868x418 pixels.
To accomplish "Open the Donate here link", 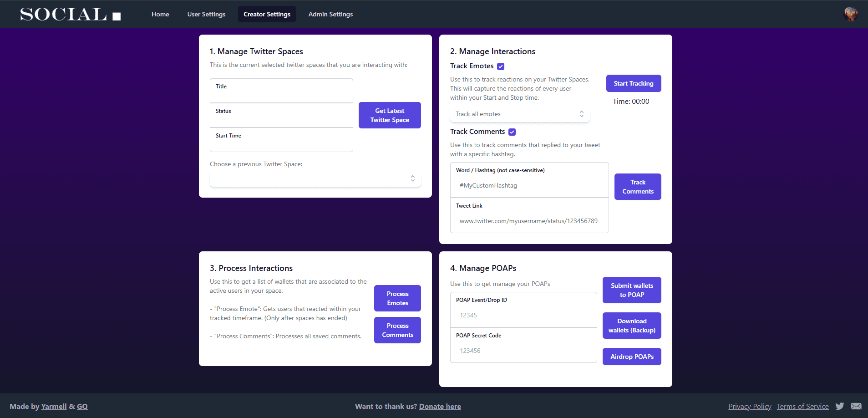I will tap(439, 406).
